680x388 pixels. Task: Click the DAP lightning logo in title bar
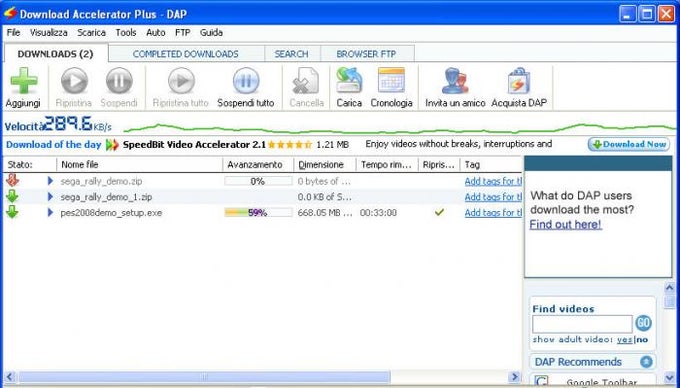tap(10, 13)
